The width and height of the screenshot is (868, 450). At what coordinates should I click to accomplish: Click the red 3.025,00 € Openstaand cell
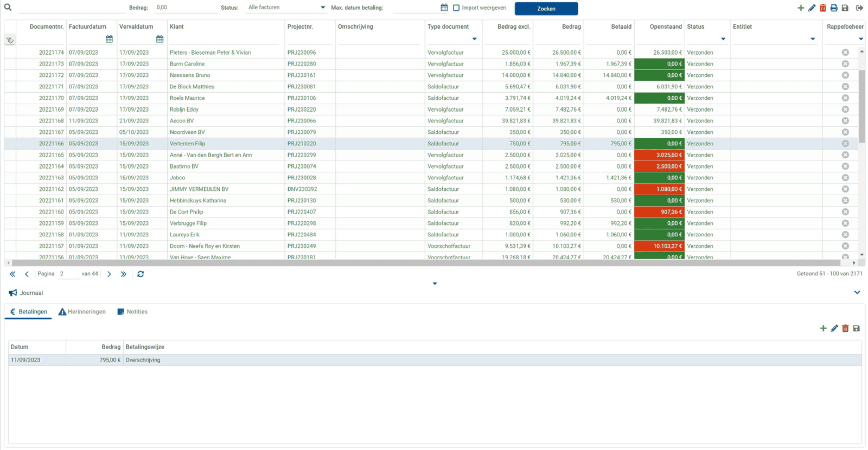pyautogui.click(x=659, y=155)
